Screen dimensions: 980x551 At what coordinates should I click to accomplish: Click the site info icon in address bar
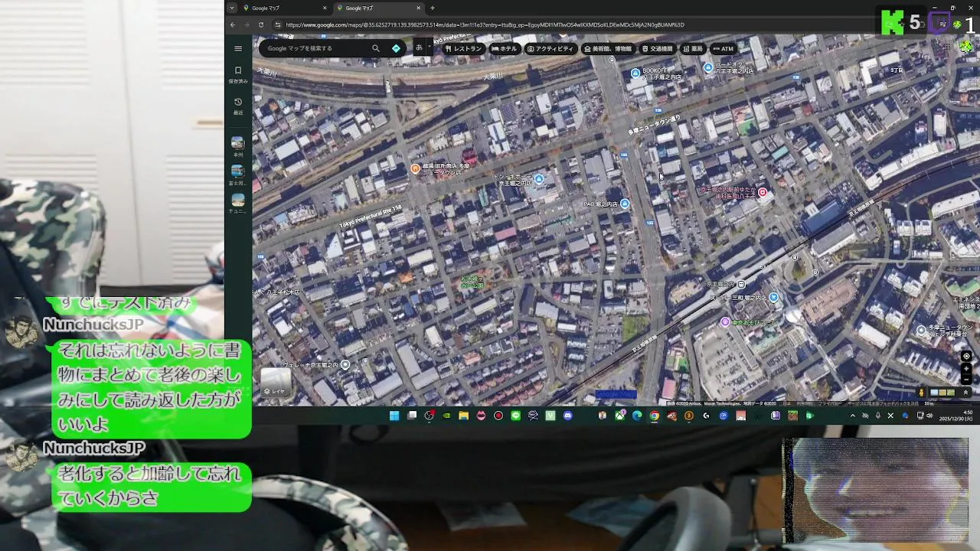tap(277, 24)
